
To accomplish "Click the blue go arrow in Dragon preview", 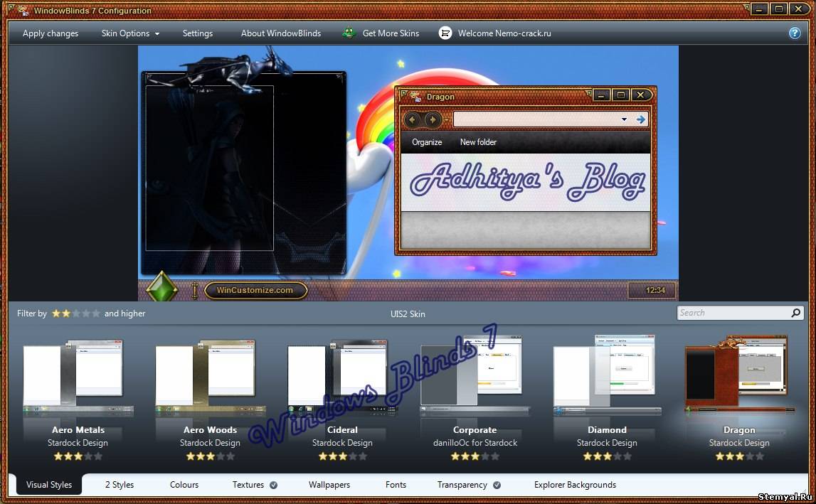I will (640, 119).
